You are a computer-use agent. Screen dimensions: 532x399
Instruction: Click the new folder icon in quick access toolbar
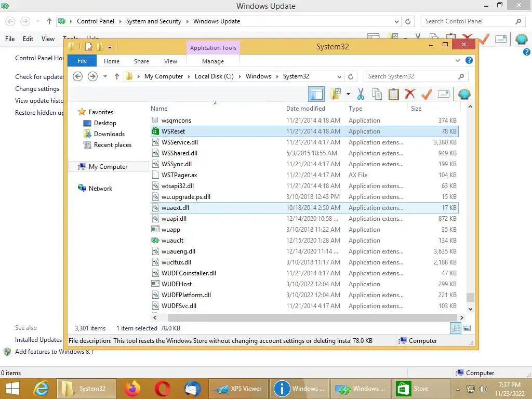point(100,46)
